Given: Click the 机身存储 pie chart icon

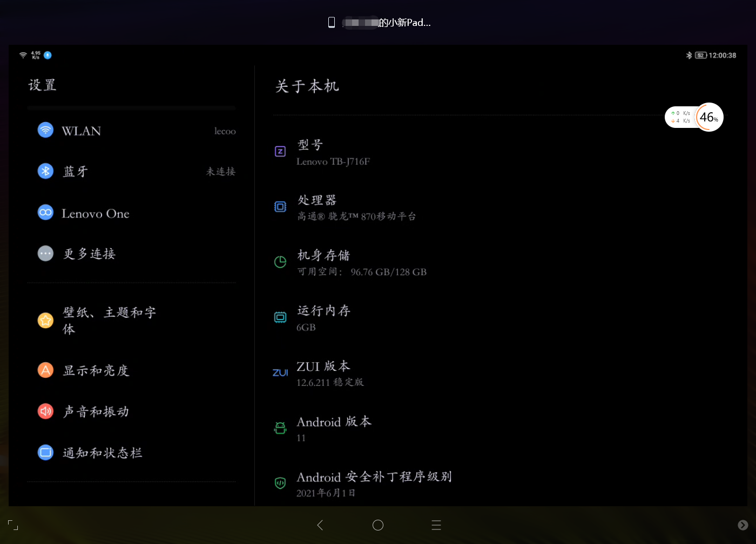Looking at the screenshot, I should 280,262.
